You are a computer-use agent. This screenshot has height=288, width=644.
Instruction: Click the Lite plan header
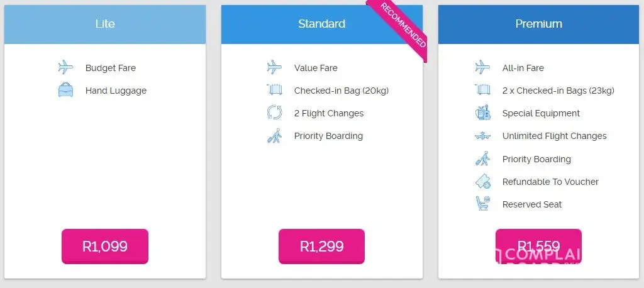105,25
